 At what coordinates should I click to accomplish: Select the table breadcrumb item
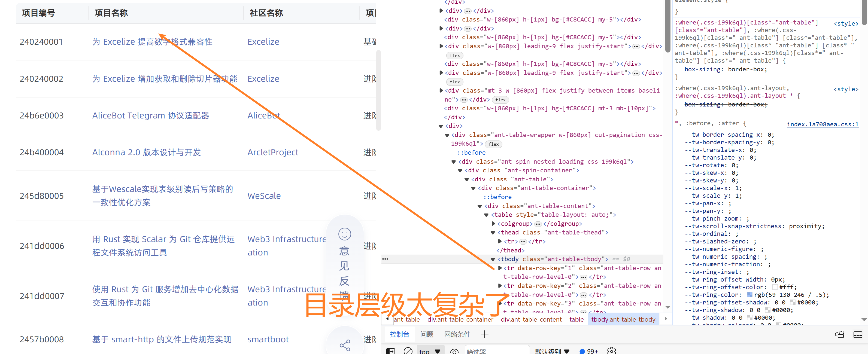[576, 319]
